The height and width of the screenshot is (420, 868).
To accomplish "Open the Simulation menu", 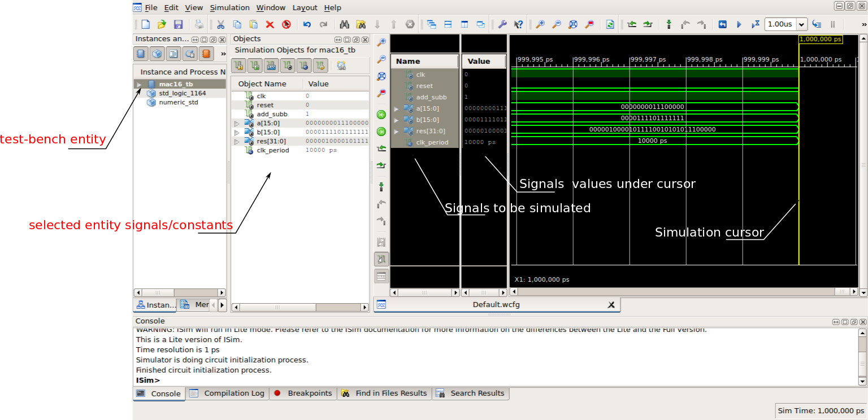I will (x=229, y=7).
